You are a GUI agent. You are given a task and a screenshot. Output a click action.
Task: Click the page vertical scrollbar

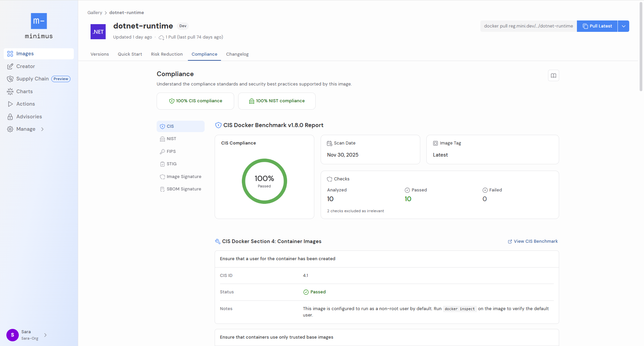pyautogui.click(x=641, y=47)
